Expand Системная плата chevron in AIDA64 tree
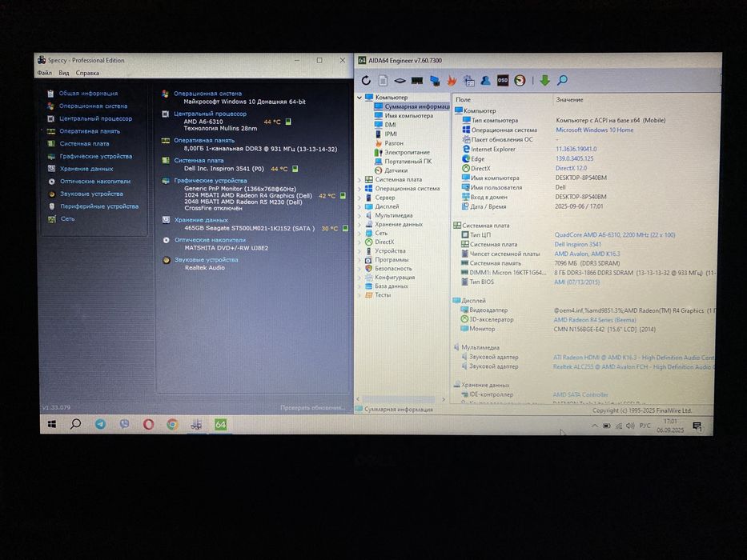 tap(359, 179)
